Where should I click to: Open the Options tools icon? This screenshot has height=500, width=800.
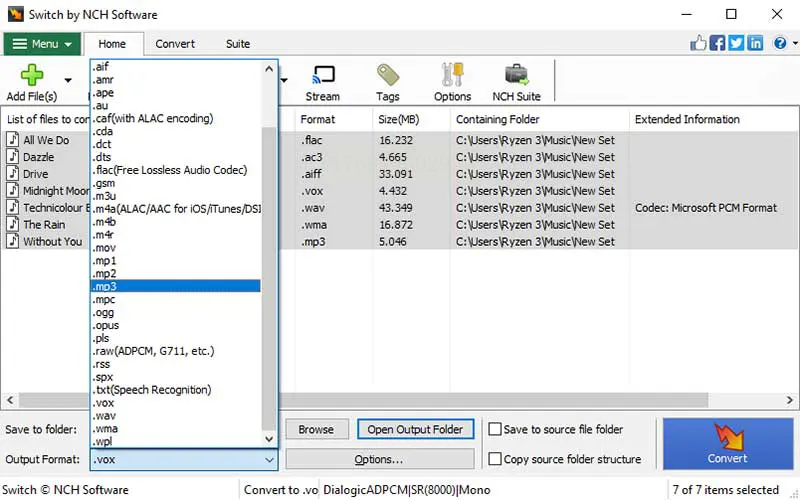(452, 76)
